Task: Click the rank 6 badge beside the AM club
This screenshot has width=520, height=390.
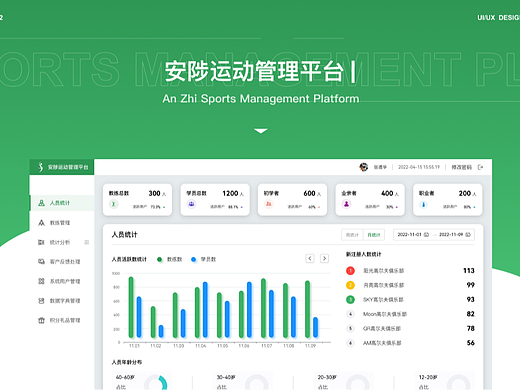Action: tap(350, 343)
